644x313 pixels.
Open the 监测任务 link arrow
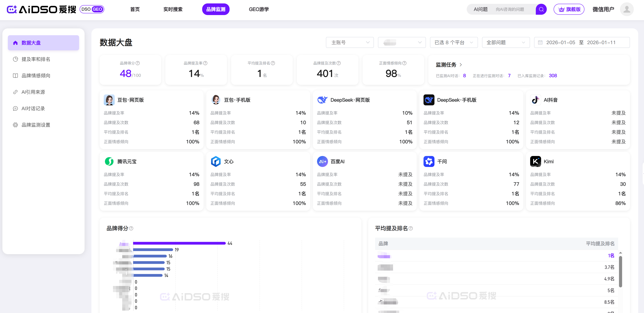click(461, 65)
